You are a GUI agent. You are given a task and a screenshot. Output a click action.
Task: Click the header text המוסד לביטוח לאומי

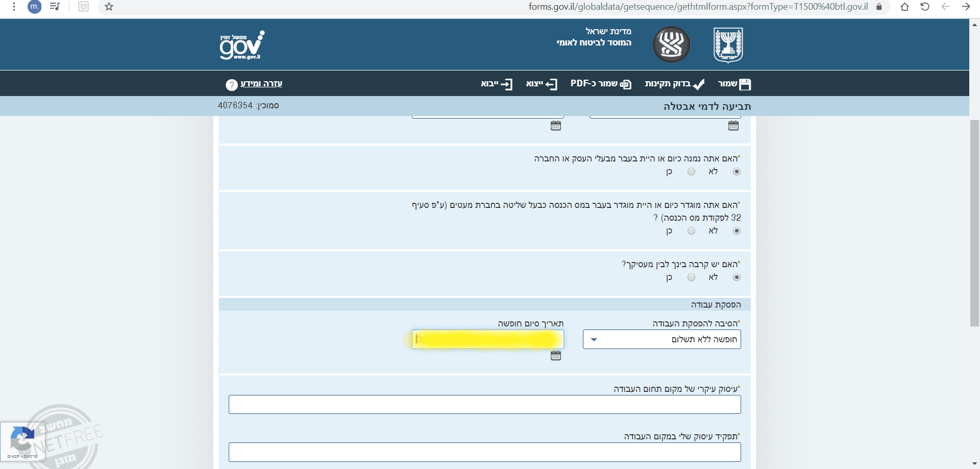(x=594, y=43)
